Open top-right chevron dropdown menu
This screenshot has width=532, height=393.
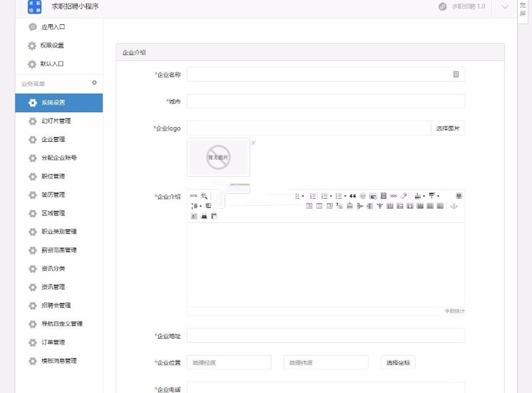click(505, 7)
